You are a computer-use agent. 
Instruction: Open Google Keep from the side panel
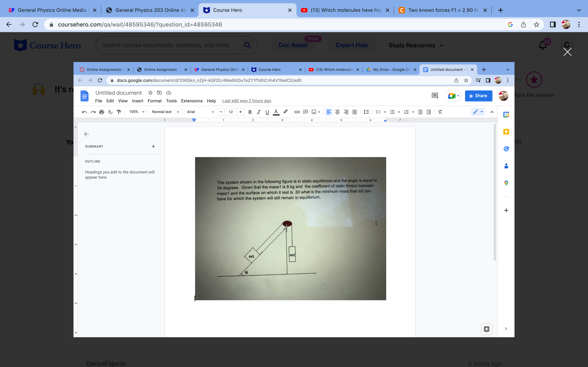(x=506, y=131)
